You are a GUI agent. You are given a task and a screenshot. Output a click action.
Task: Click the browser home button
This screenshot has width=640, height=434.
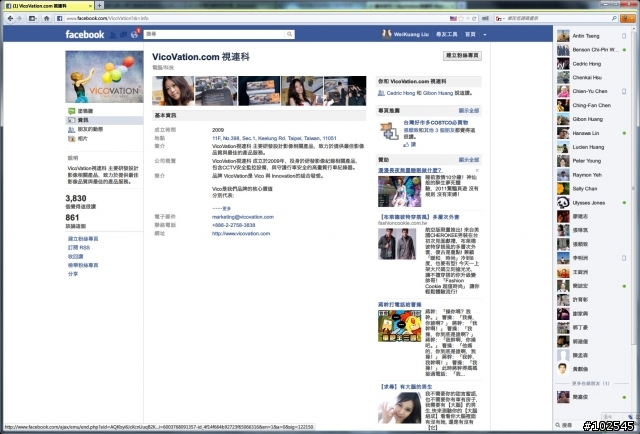47,18
